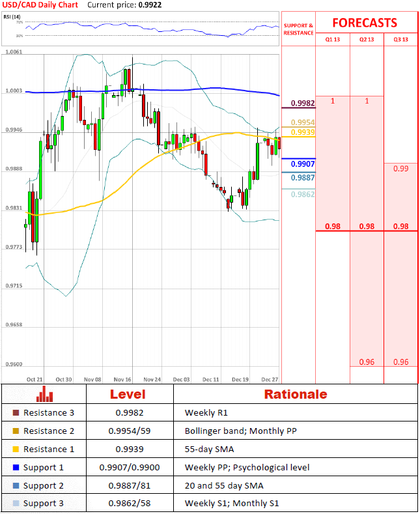Click the '0.9907/0.9900' level cell
This screenshot has height=514, width=420.
pyautogui.click(x=130, y=468)
